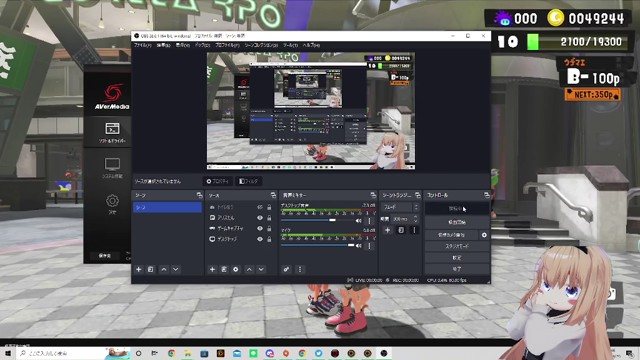Open properties gear icon in Sources panel
This screenshot has height=360, width=640.
(x=236, y=269)
